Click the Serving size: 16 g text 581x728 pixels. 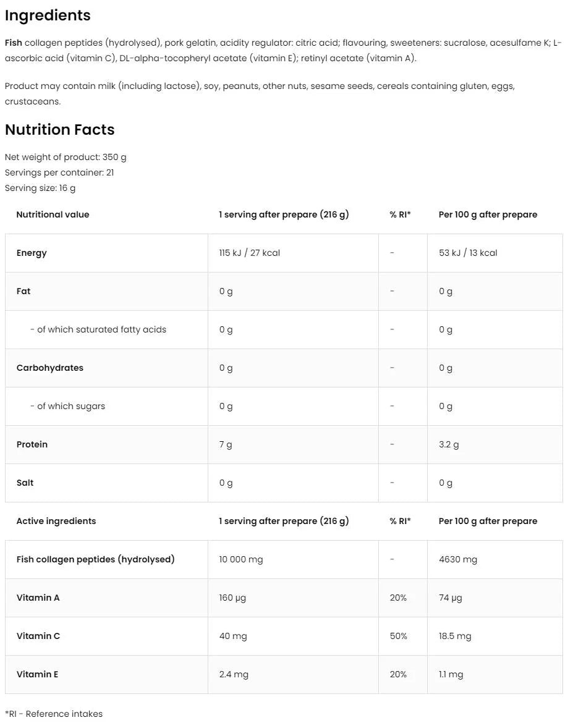[40, 188]
